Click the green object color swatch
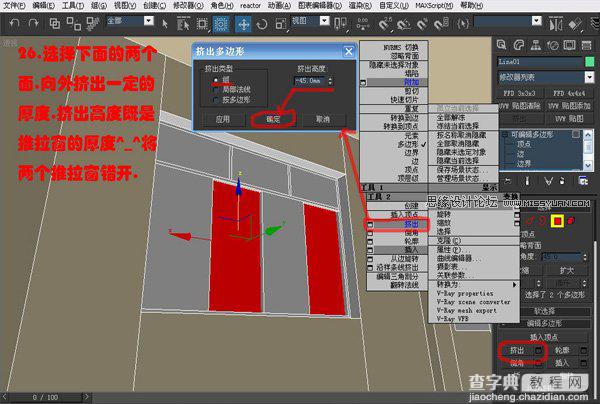This screenshot has width=600, height=404. tap(590, 61)
